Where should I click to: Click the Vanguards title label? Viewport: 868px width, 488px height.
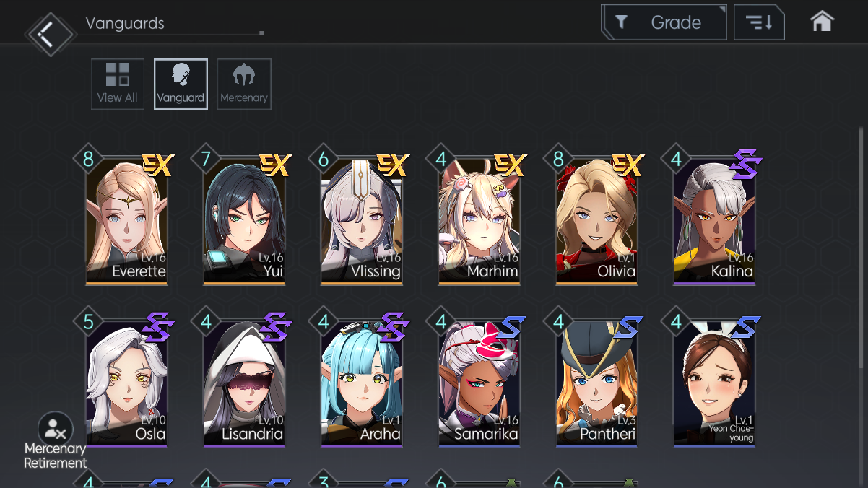click(125, 23)
